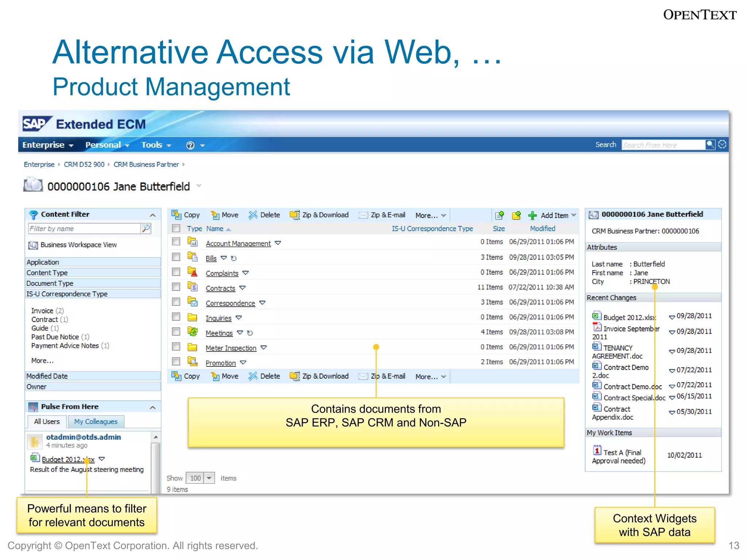Click the Delete icon in top toolbar

point(253,215)
